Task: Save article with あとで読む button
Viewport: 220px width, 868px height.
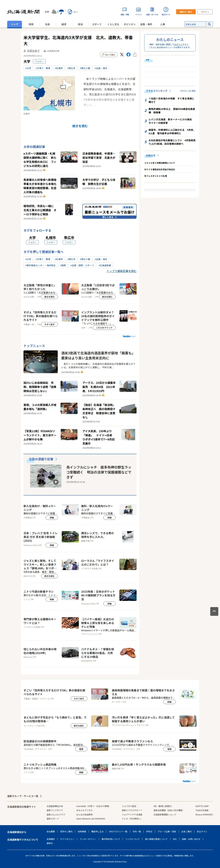Action: point(108,55)
